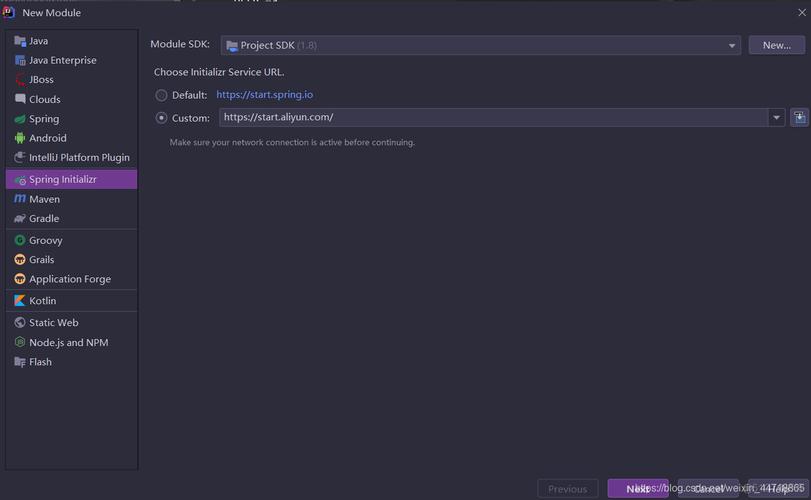Pick the Kotlin logo in sidebar
This screenshot has width=811, height=500.
(x=20, y=300)
